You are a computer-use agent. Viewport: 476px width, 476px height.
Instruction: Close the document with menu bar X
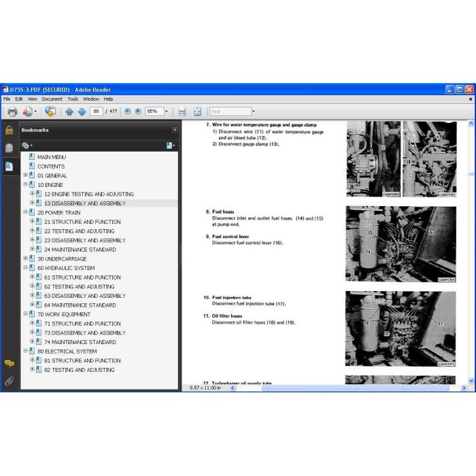point(471,99)
